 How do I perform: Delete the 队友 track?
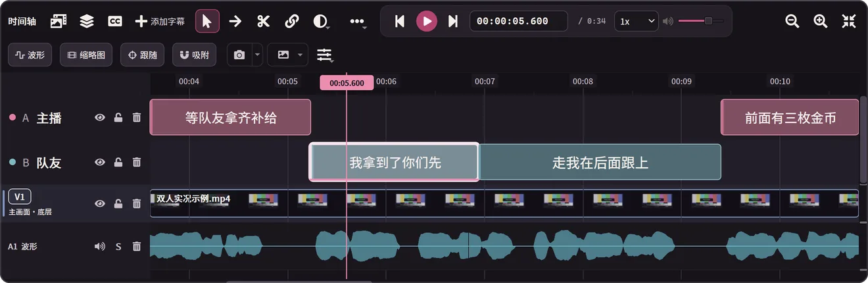[137, 162]
